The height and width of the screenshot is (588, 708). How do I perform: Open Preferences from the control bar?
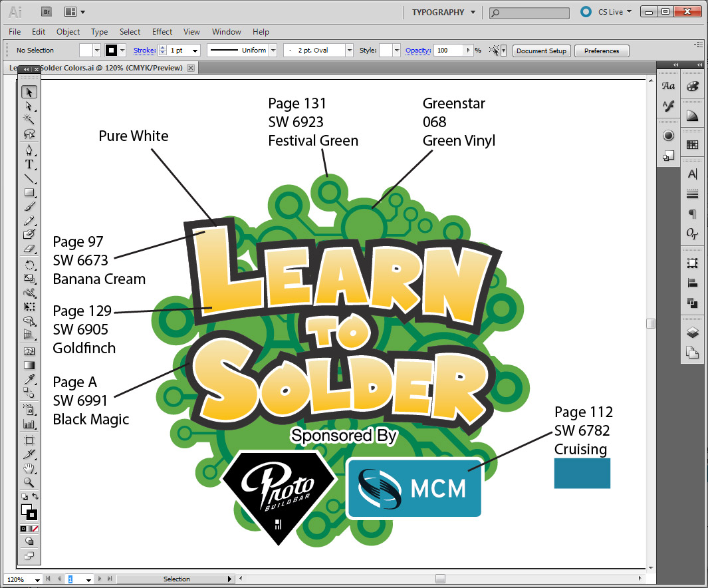click(602, 51)
